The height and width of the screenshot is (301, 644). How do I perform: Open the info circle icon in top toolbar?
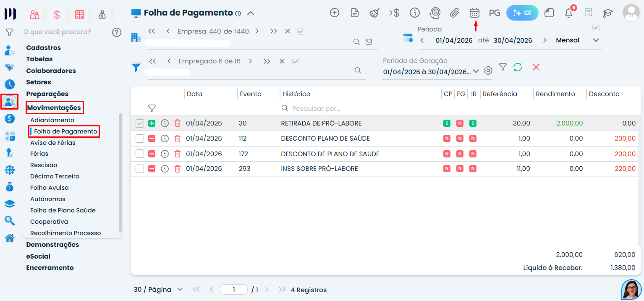pyautogui.click(x=415, y=13)
